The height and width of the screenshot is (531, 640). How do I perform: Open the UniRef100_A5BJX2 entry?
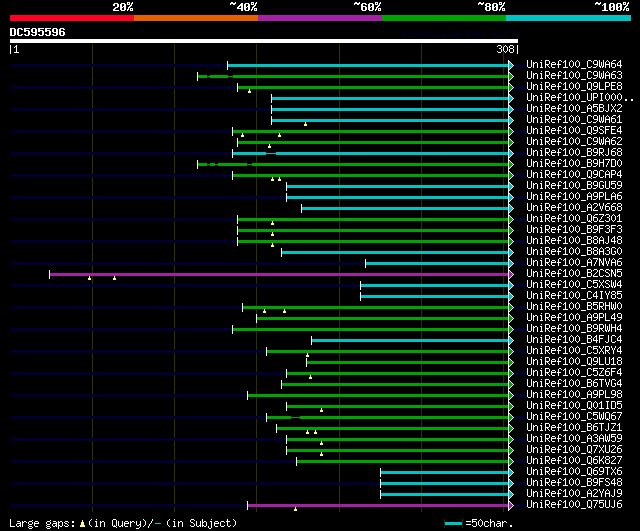tap(574, 109)
